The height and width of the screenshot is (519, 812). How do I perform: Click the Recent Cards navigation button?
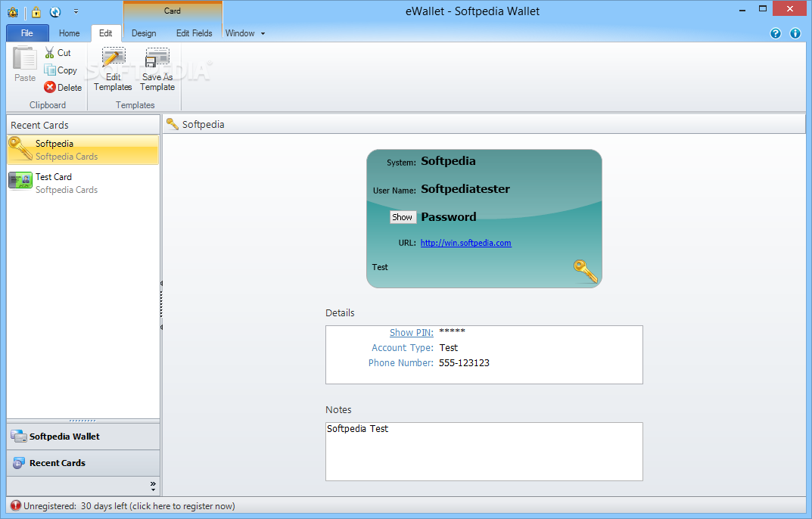(82, 463)
